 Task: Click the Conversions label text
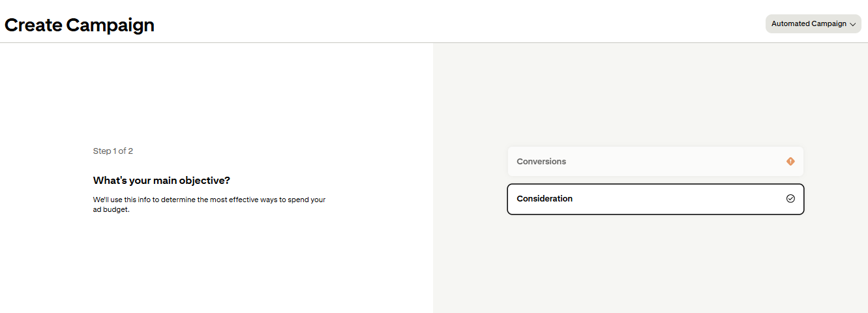click(541, 161)
